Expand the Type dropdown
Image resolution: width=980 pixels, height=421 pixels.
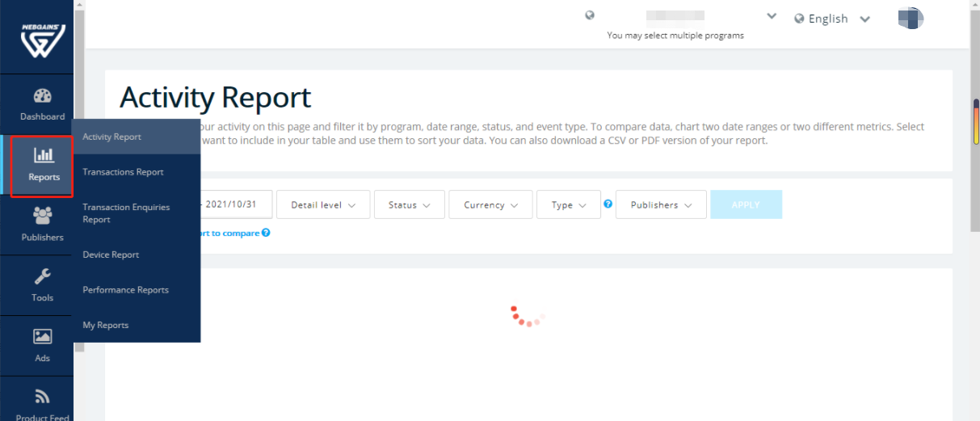pos(569,204)
